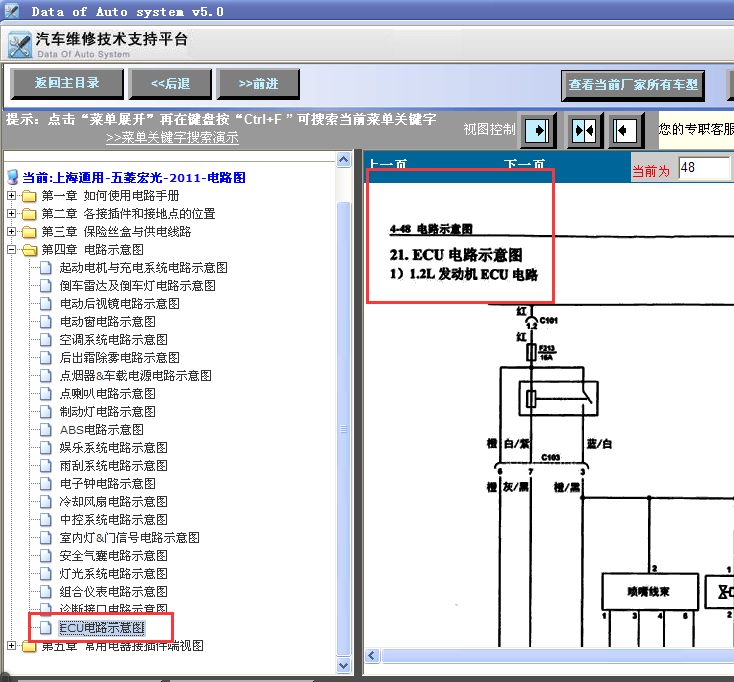
Task: Click the view control center-split icon
Action: pos(584,130)
